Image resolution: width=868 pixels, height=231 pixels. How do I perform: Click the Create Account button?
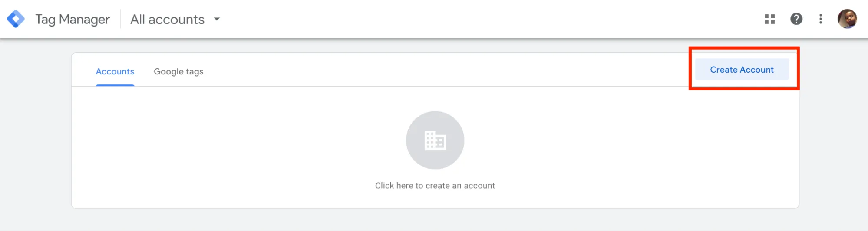click(742, 70)
